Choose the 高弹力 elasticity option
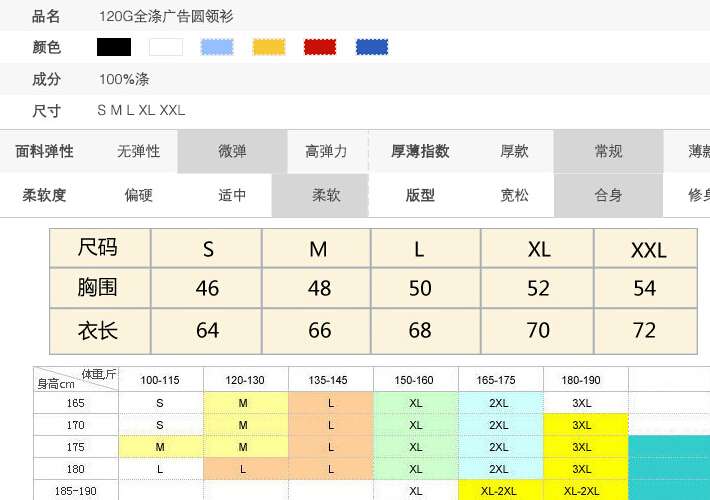Screen dimensions: 710x500 326,152
